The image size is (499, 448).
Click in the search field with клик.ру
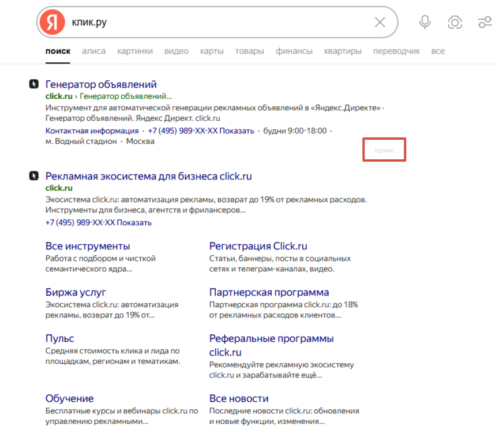(x=219, y=23)
